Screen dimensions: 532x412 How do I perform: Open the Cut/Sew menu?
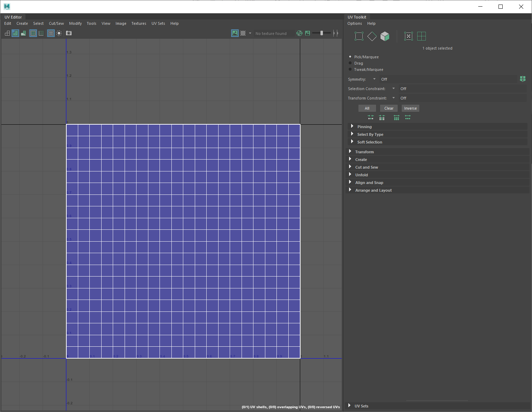[x=56, y=23]
